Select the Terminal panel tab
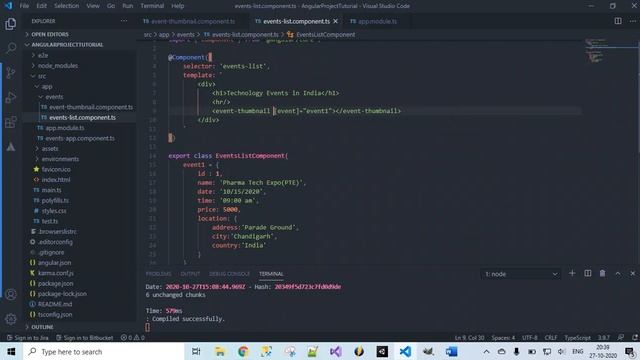 click(x=271, y=274)
